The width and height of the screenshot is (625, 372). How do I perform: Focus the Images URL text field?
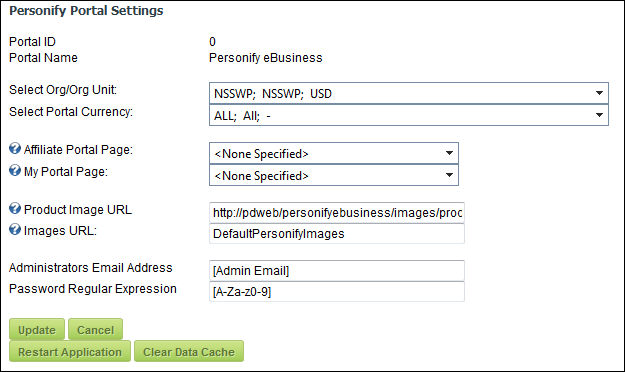click(x=337, y=234)
